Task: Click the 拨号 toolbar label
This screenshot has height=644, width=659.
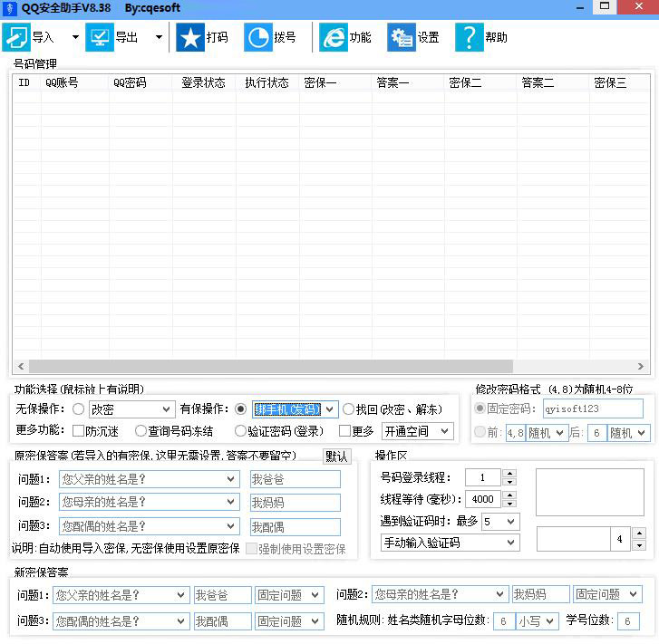Action: pyautogui.click(x=285, y=37)
